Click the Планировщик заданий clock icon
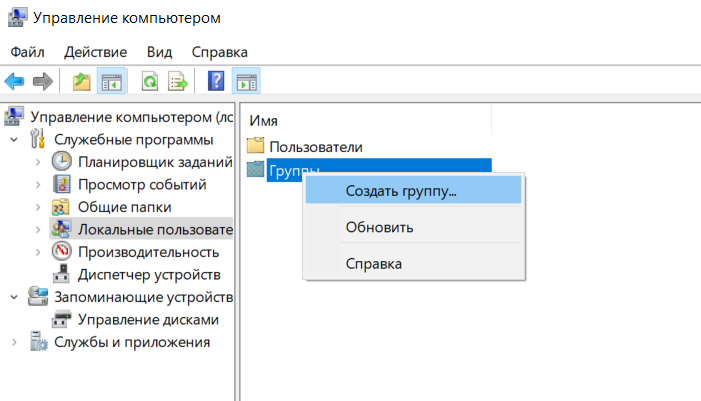This screenshot has width=701, height=401. pos(61,161)
